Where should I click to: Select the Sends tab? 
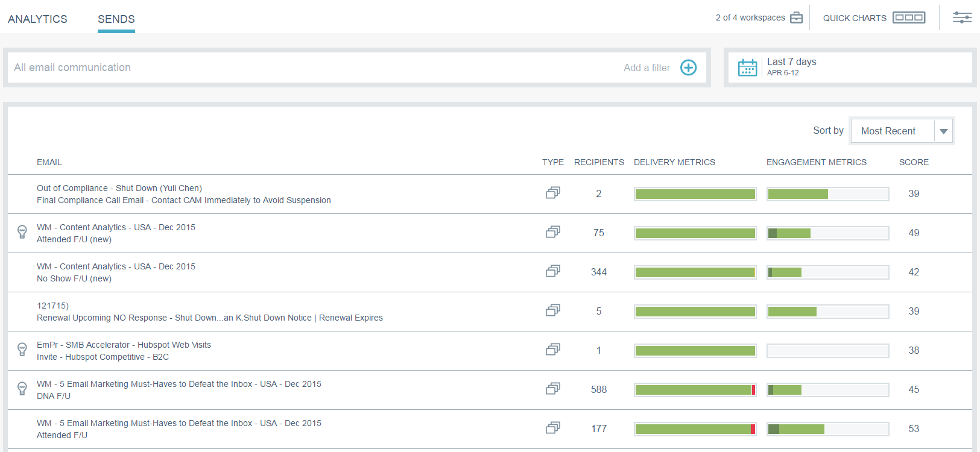pos(116,19)
